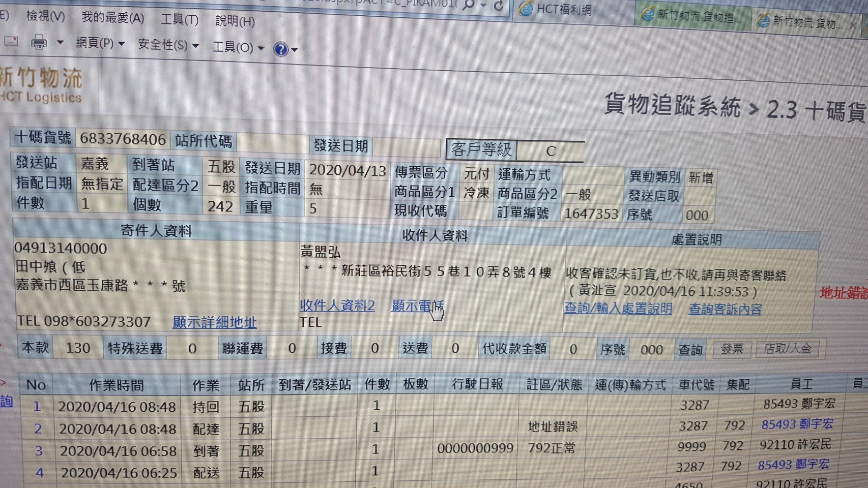The image size is (868, 488).
Task: Open the 說明(H) menu
Action: 235,21
